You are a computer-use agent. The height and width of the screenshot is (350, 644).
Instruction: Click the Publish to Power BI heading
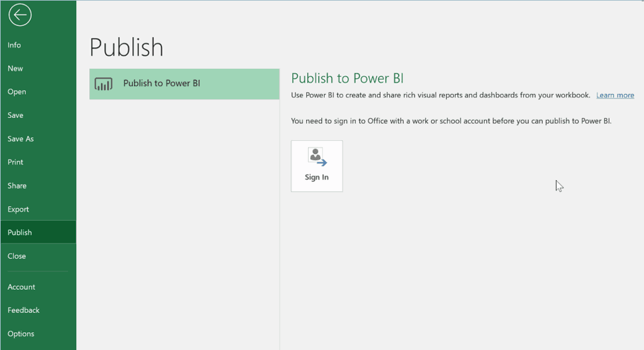tap(347, 78)
